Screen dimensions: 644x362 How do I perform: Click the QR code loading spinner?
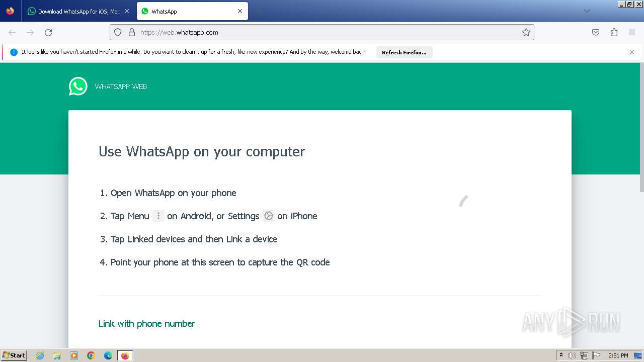click(463, 201)
